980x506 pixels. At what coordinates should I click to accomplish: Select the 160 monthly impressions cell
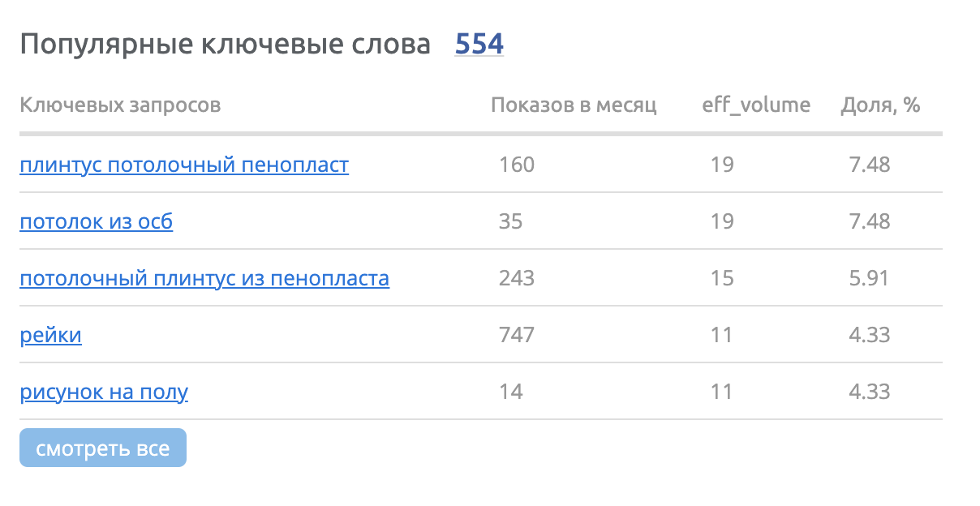pyautogui.click(x=517, y=165)
